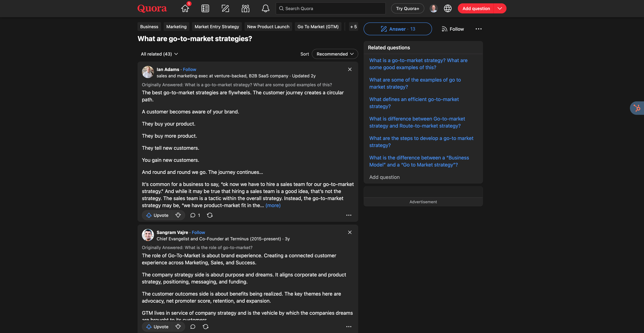644x333 pixels.
Task: Expand Ian Adams' answer with (more)
Action: 273,205
